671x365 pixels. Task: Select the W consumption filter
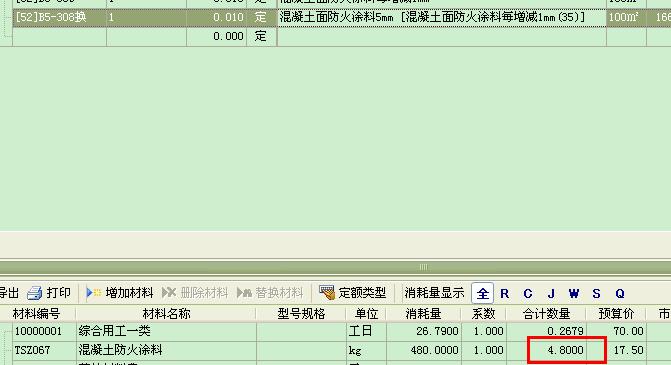point(573,294)
